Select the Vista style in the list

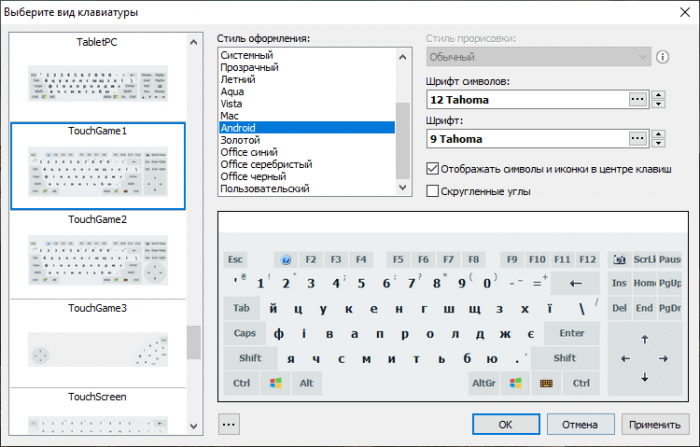(x=231, y=103)
